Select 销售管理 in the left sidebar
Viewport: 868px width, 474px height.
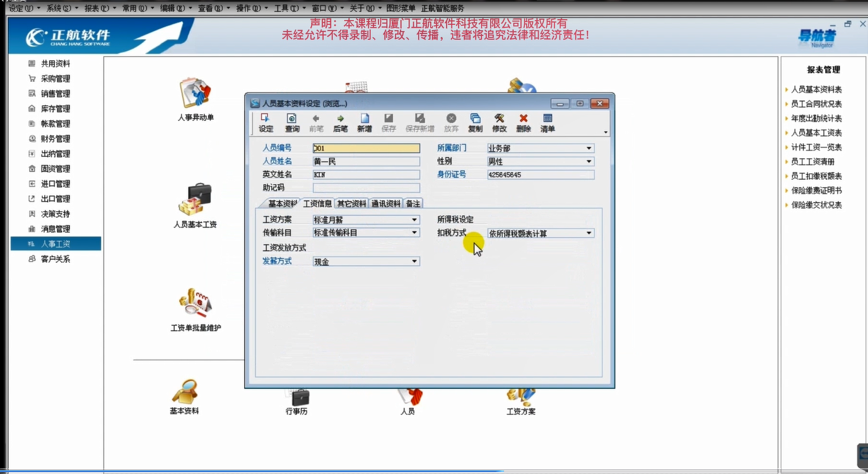click(x=56, y=94)
